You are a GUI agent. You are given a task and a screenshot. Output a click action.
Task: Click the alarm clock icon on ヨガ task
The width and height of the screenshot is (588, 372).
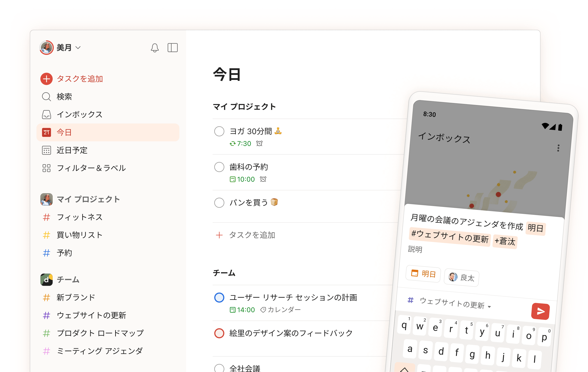pos(259,144)
